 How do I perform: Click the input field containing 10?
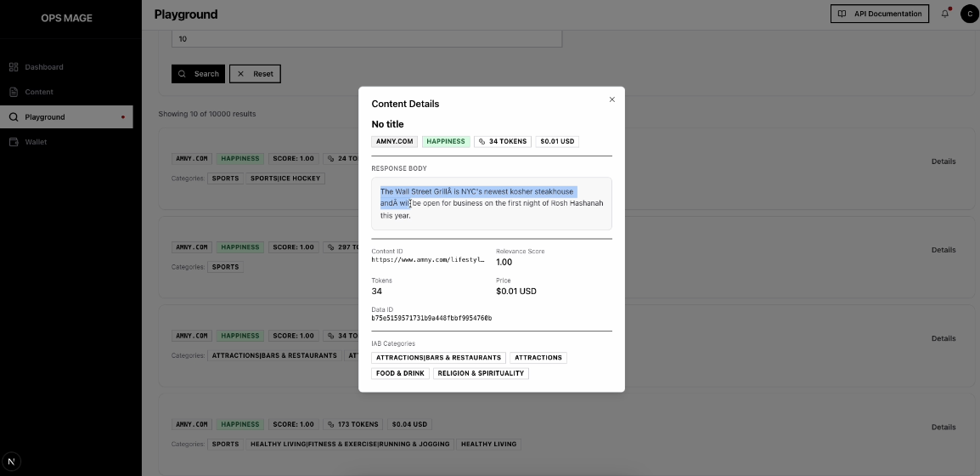point(367,39)
